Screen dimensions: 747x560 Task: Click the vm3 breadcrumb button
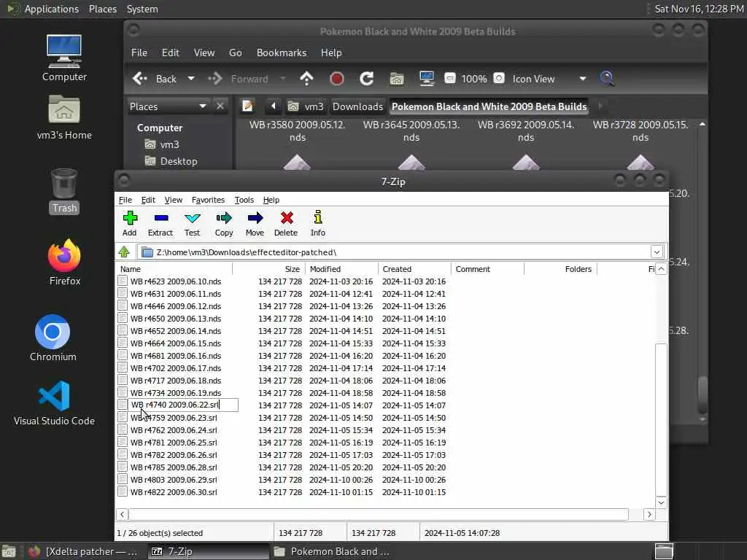(x=306, y=106)
